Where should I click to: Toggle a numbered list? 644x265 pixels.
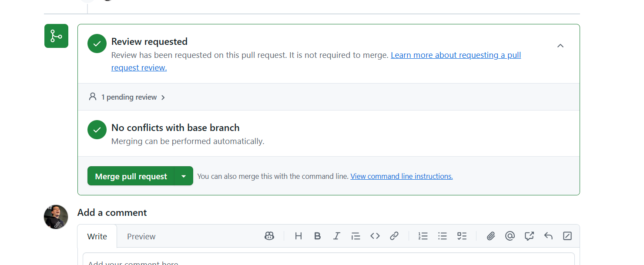(423, 235)
